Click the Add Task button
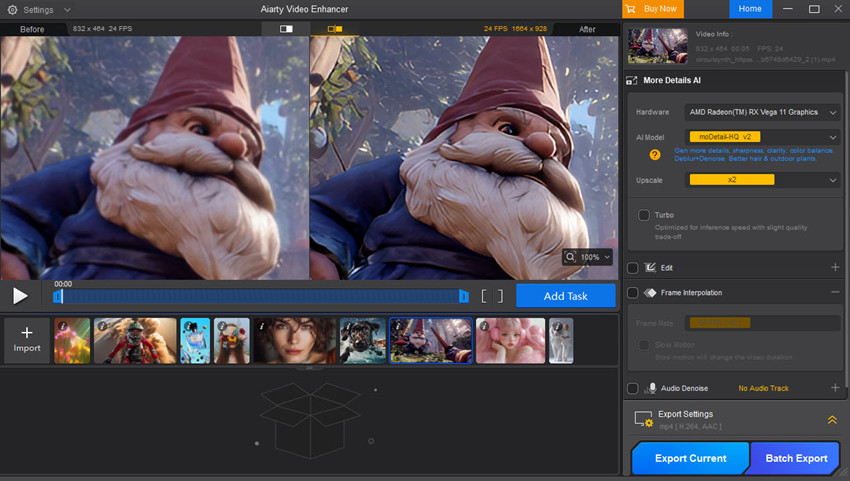 [x=565, y=296]
